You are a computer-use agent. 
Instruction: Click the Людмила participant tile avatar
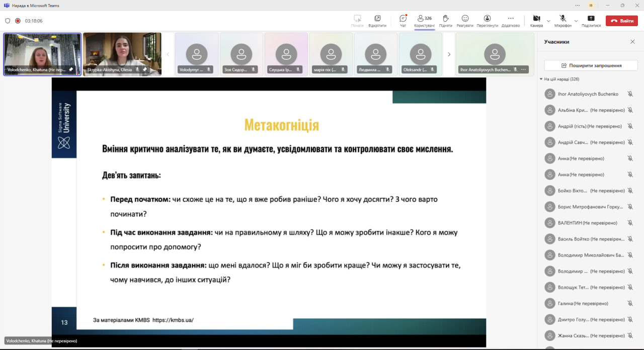click(376, 54)
